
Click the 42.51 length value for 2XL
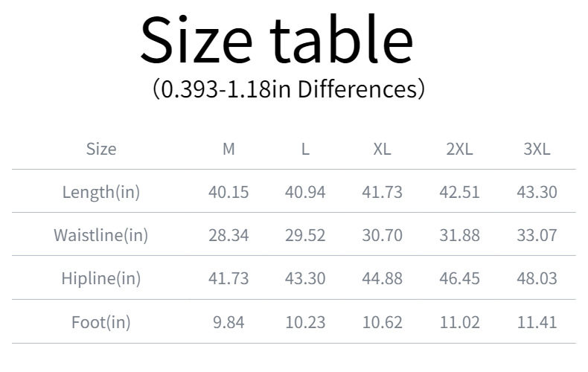[x=459, y=192]
